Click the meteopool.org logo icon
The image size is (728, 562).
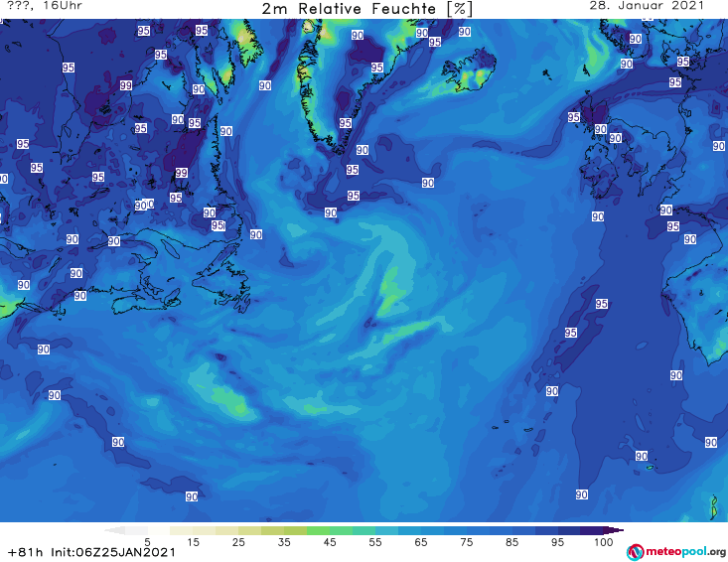pos(635,552)
